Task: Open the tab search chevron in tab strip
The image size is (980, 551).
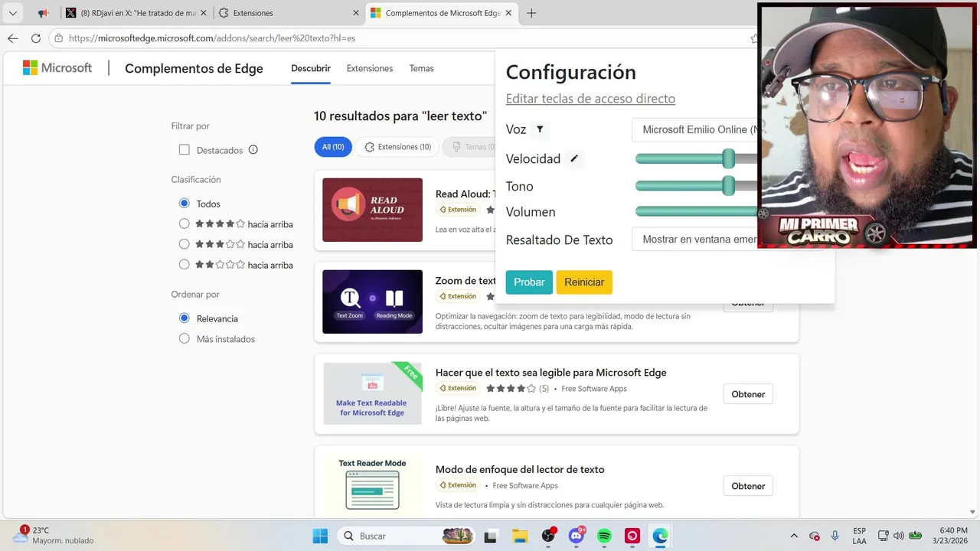Action: coord(12,13)
